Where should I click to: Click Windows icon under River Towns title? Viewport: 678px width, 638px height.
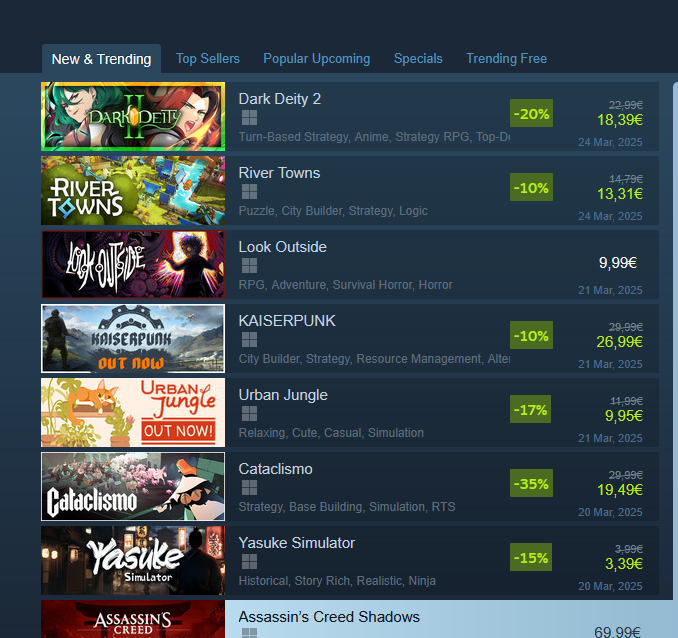point(249,192)
